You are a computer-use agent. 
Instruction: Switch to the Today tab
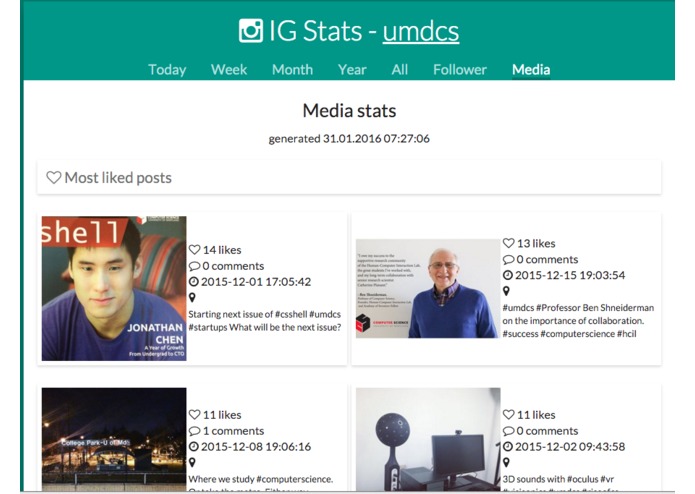167,70
